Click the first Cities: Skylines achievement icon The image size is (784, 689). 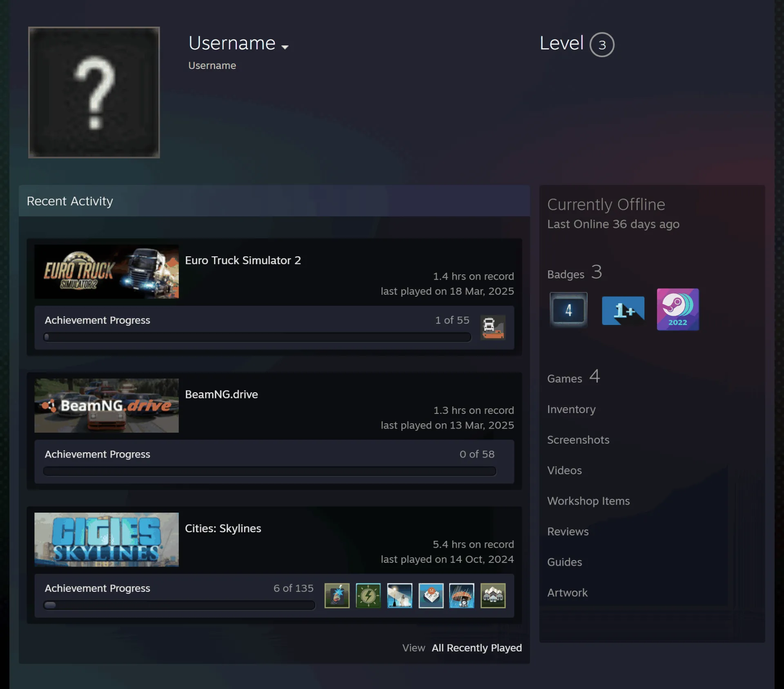tap(337, 596)
